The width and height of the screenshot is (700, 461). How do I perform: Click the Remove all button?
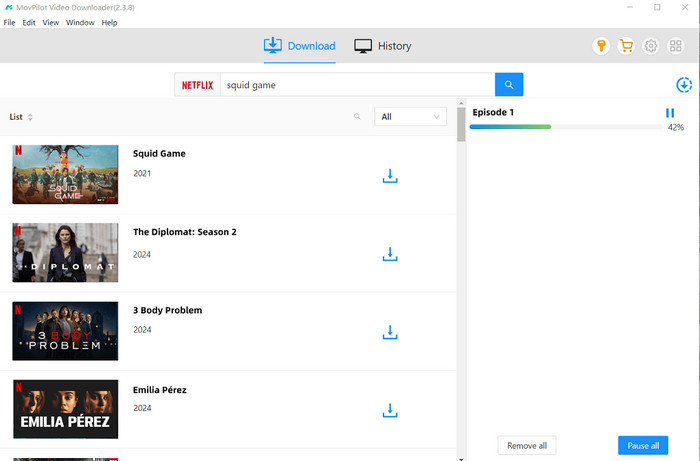pyautogui.click(x=527, y=445)
